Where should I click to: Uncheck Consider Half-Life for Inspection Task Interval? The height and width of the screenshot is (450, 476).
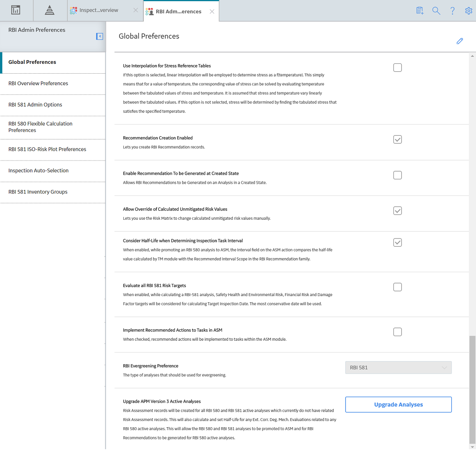click(398, 242)
